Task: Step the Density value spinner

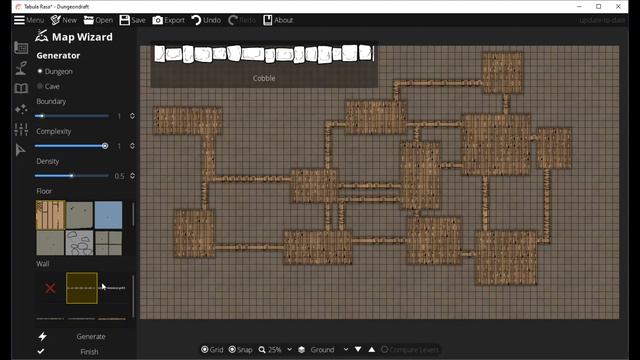Action: point(132,176)
